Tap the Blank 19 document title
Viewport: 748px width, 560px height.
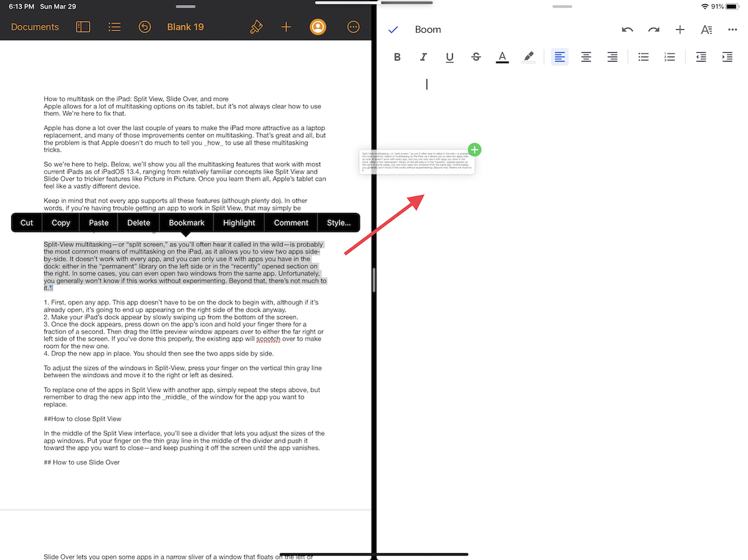tap(185, 27)
